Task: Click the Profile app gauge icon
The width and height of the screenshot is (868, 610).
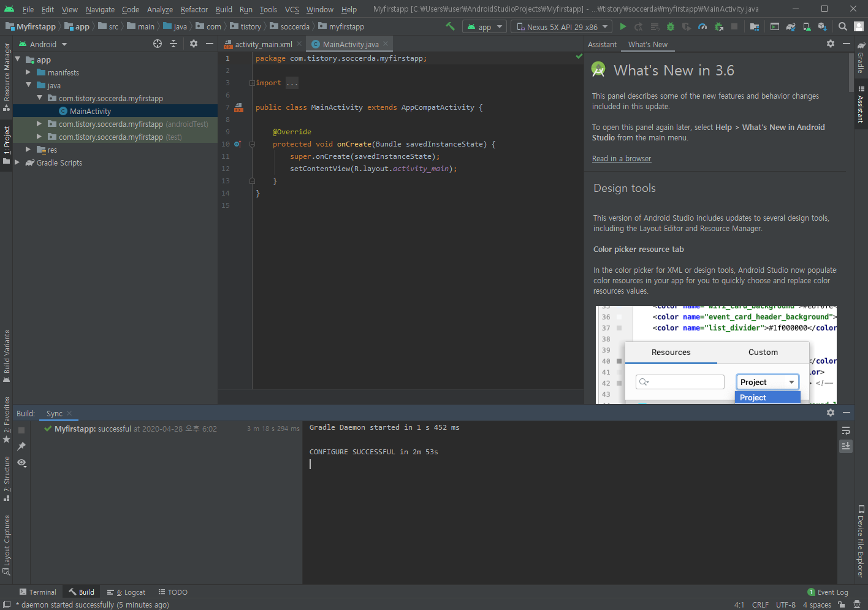Action: pyautogui.click(x=702, y=26)
